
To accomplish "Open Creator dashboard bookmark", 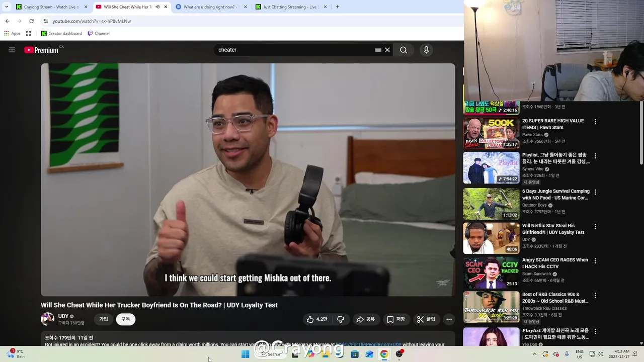I will (61, 34).
